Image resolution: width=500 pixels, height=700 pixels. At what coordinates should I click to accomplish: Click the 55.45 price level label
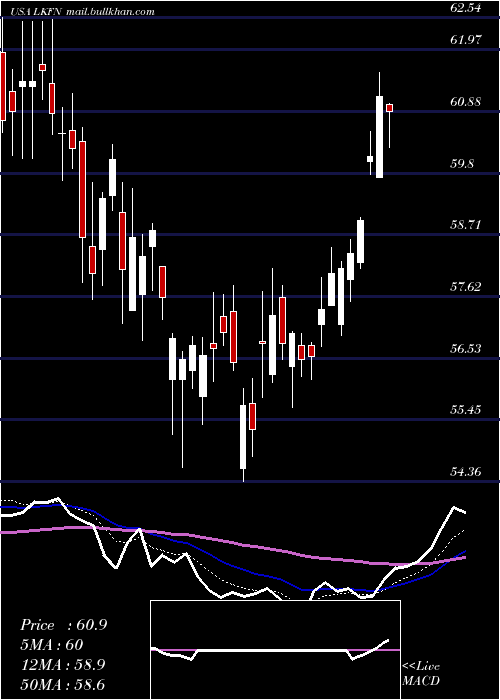[x=466, y=409]
